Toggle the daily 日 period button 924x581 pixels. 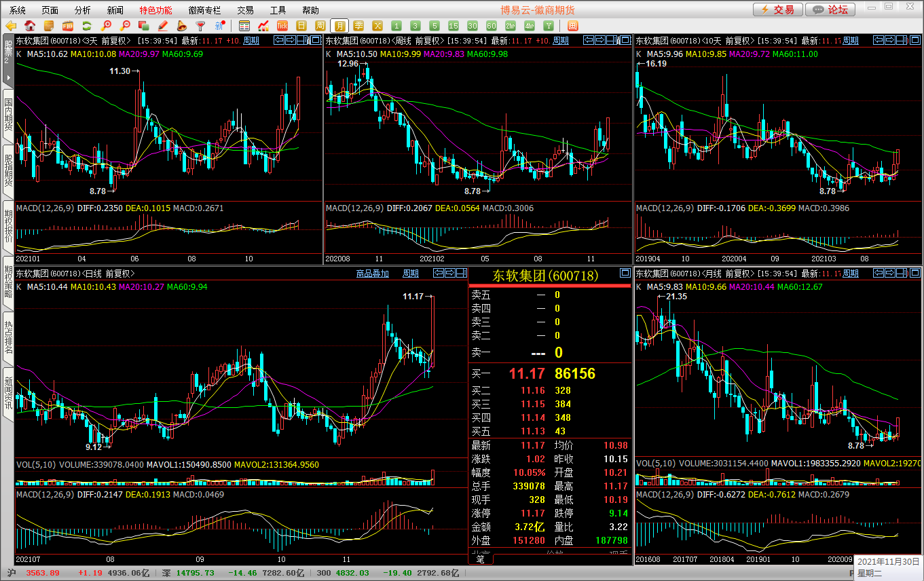[x=301, y=26]
